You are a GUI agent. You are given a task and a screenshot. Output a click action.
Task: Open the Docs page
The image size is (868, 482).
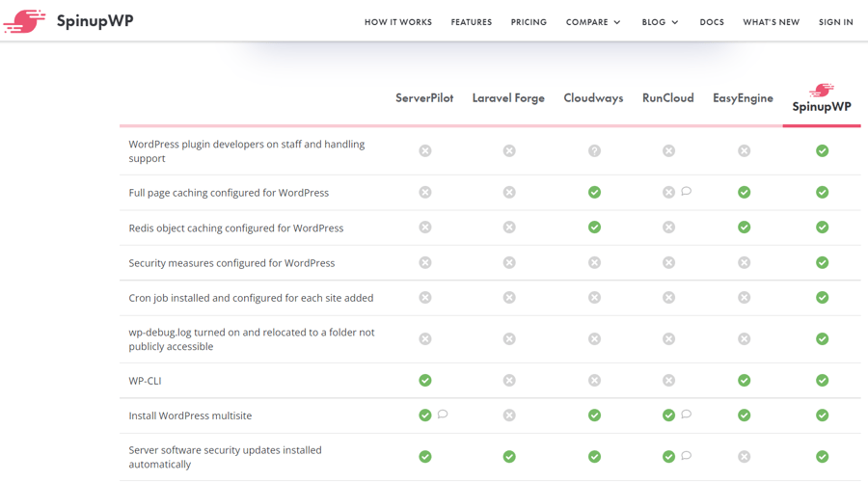(x=712, y=22)
